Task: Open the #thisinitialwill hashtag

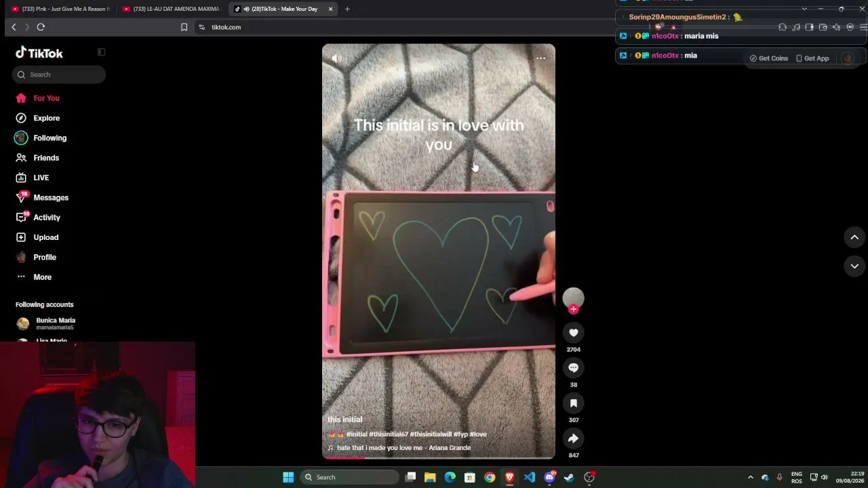Action: 431,434
